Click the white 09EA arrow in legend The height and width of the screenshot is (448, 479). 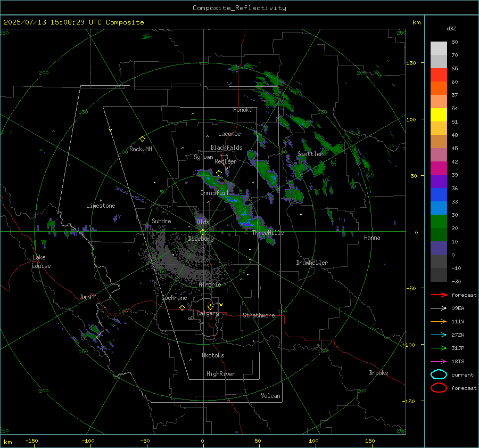click(439, 308)
